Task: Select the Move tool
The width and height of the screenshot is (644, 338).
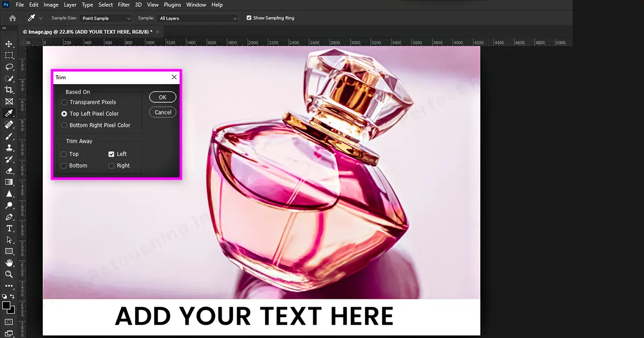Action: [x=9, y=43]
